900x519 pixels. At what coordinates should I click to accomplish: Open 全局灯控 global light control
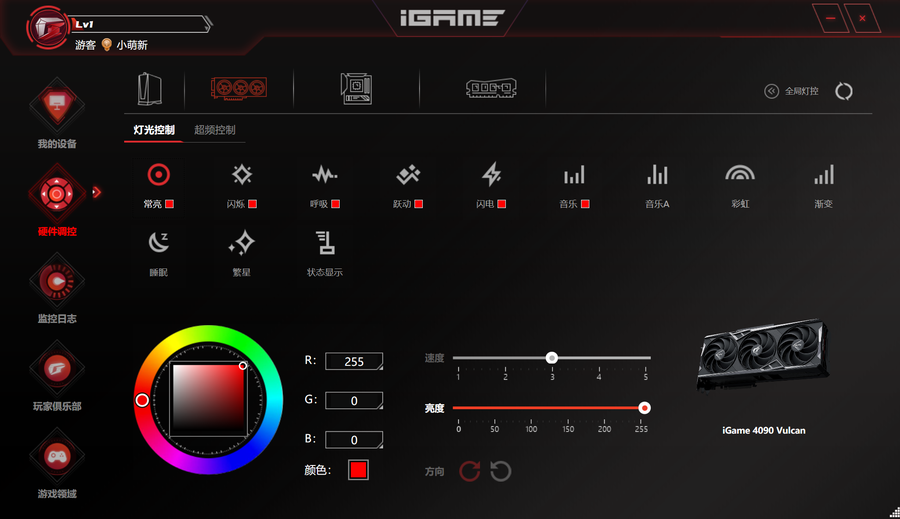(x=792, y=91)
